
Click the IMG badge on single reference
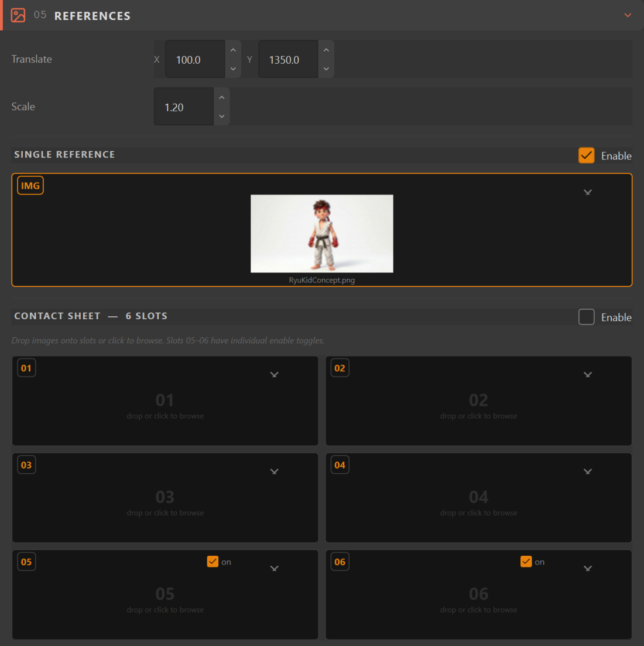(30, 186)
